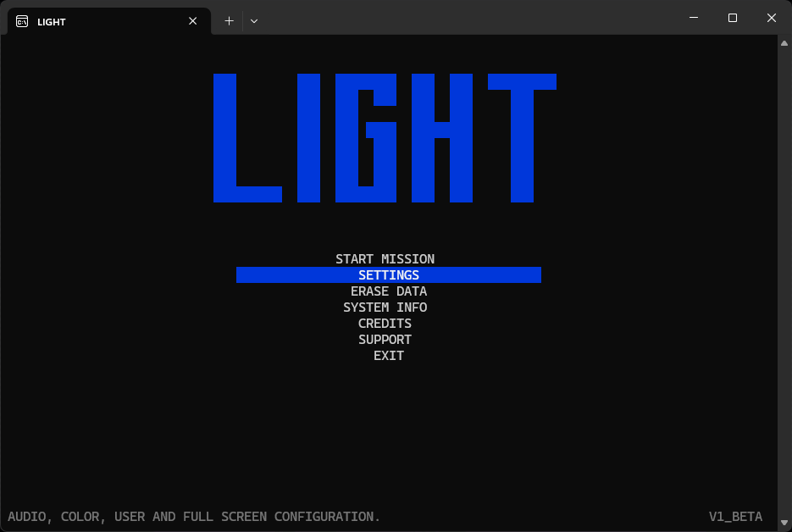Close the terminal window
The image size is (792, 532).
(x=772, y=18)
